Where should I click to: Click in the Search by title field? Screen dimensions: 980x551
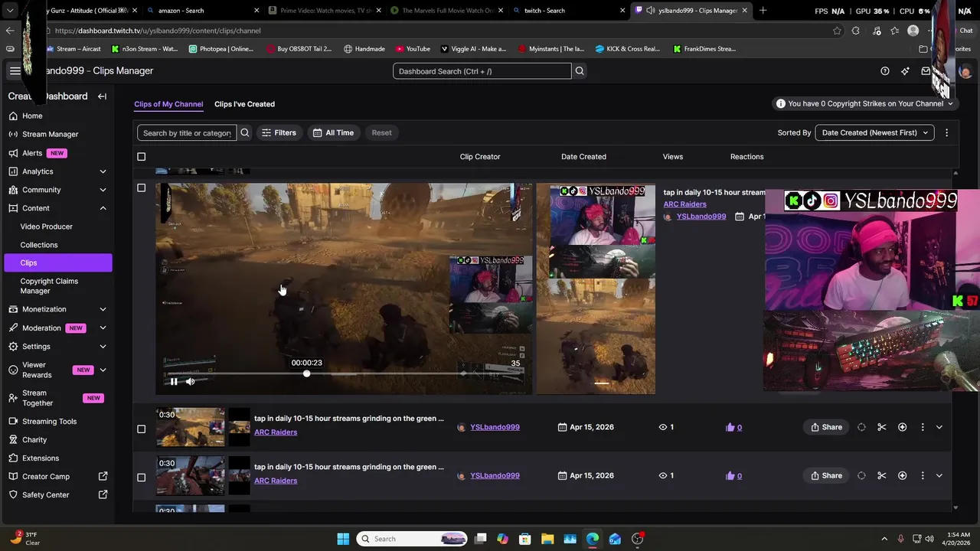pyautogui.click(x=187, y=132)
